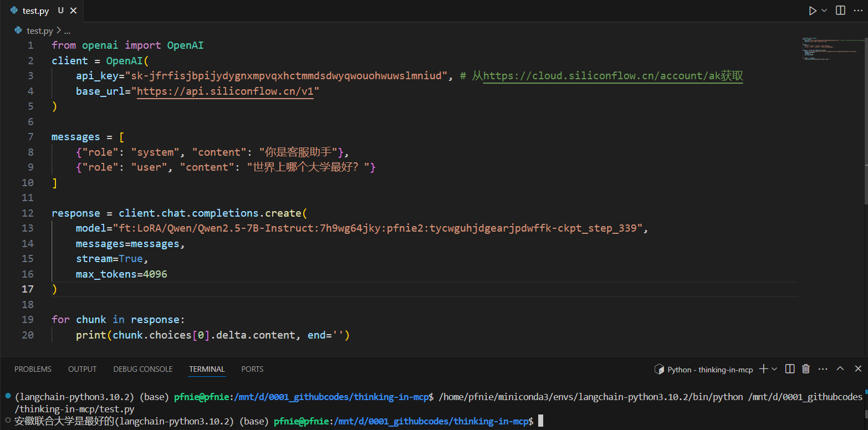Image resolution: width=868 pixels, height=430 pixels.
Task: Switch to the OUTPUT panel tab
Action: point(82,369)
